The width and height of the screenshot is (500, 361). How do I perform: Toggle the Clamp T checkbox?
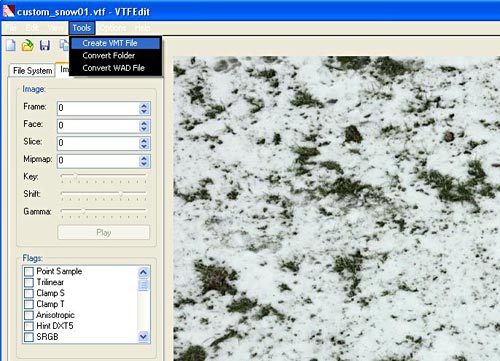(x=29, y=304)
